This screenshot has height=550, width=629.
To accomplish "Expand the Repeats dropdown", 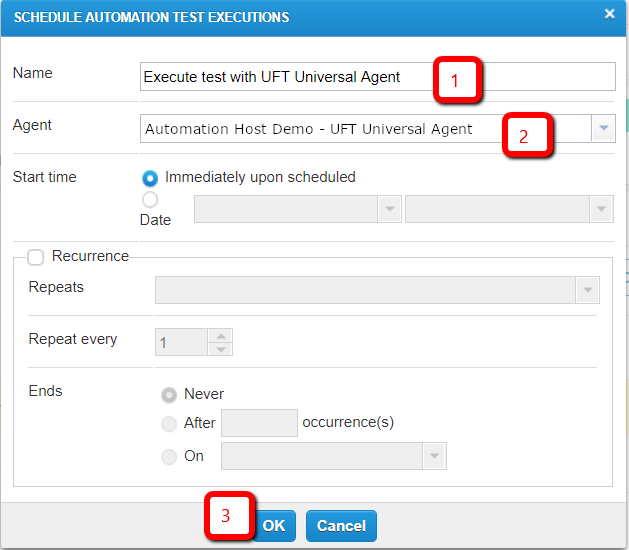I will (x=587, y=290).
